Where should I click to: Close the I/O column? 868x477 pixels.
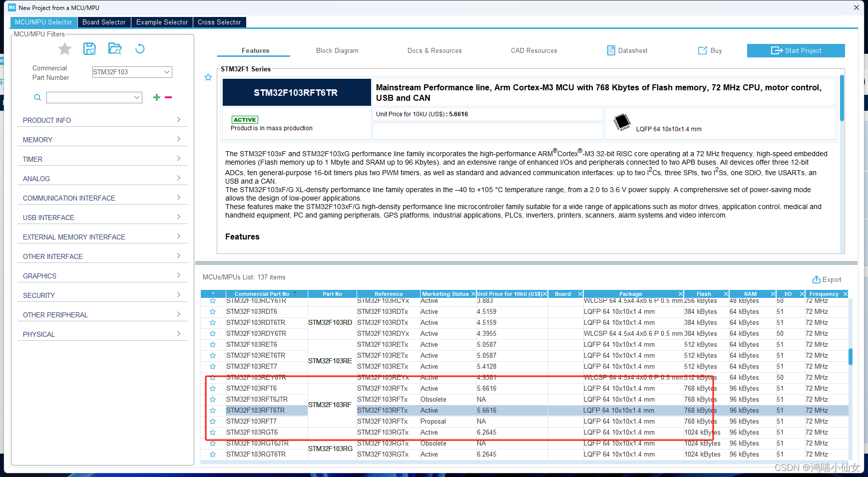coord(802,294)
